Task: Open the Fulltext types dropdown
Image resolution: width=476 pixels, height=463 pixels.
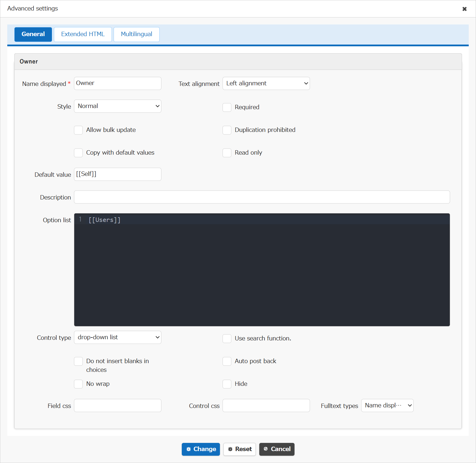Action: [x=387, y=405]
